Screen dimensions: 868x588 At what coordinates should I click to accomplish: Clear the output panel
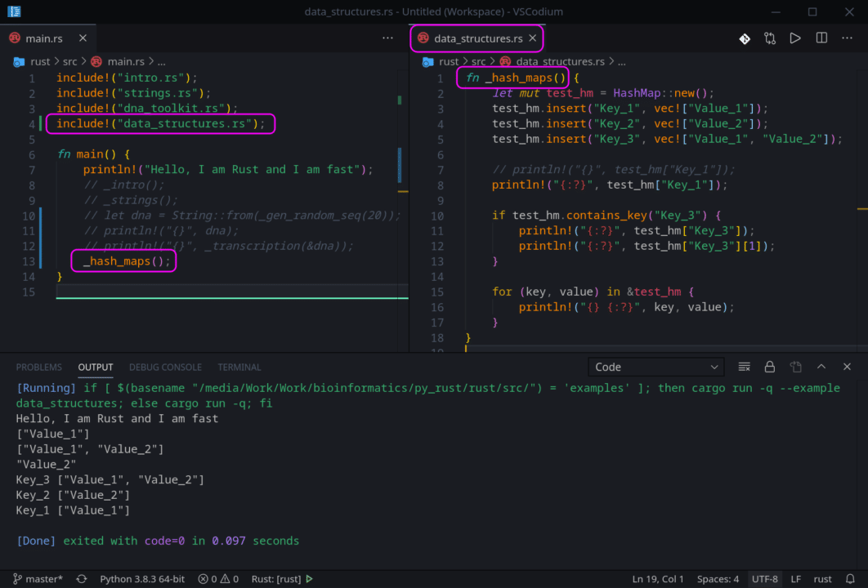point(744,367)
